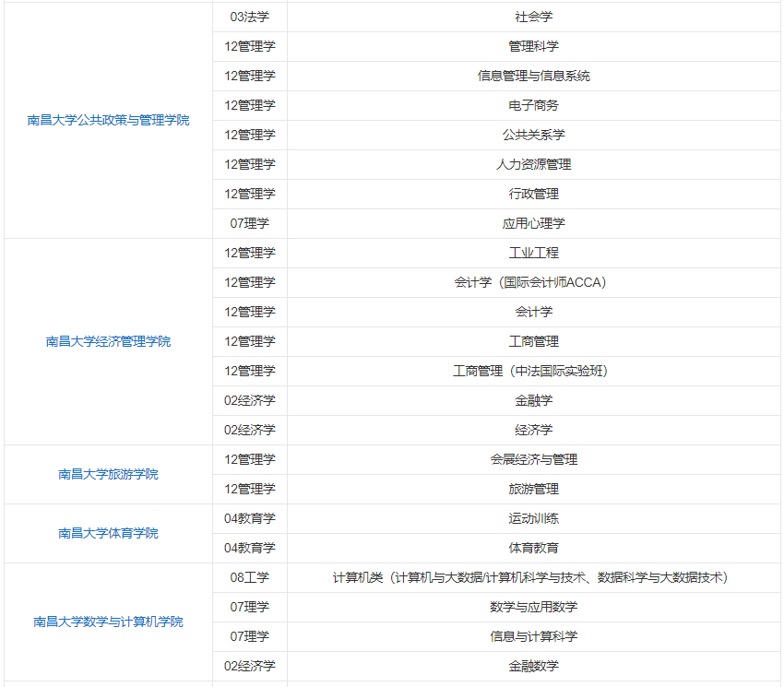Select the 金融数学 major cell
The width and height of the screenshot is (784, 687).
(533, 666)
